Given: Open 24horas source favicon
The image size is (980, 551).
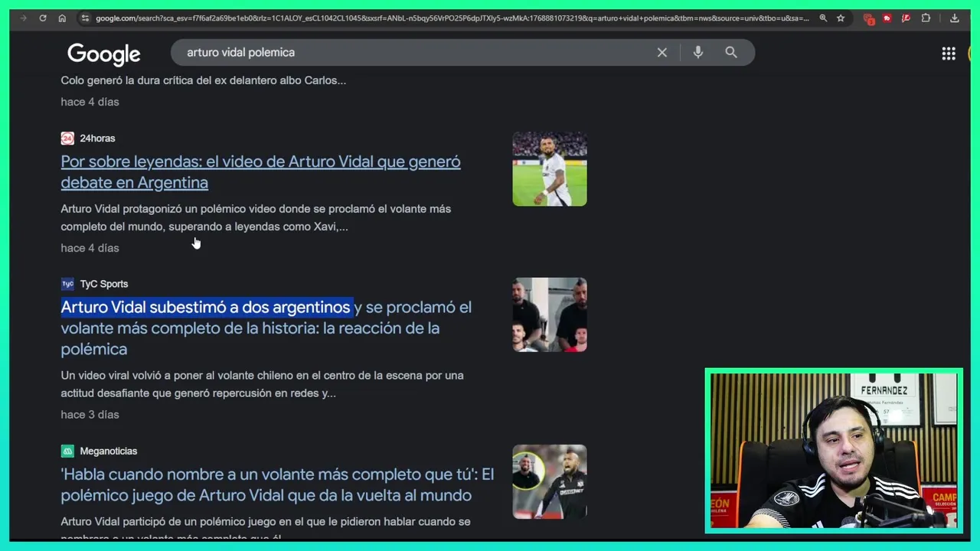Looking at the screenshot, I should tap(67, 139).
